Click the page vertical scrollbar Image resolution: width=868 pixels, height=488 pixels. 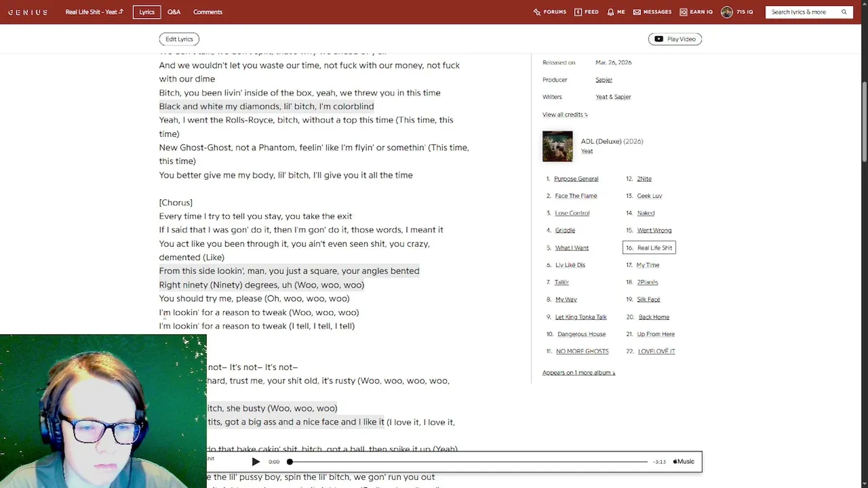[864, 122]
